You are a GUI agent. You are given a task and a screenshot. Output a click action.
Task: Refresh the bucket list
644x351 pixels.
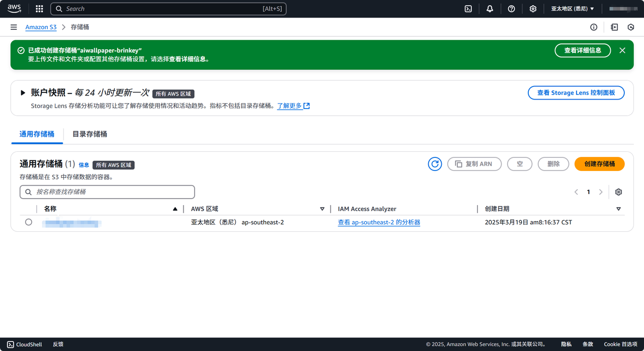pyautogui.click(x=435, y=164)
